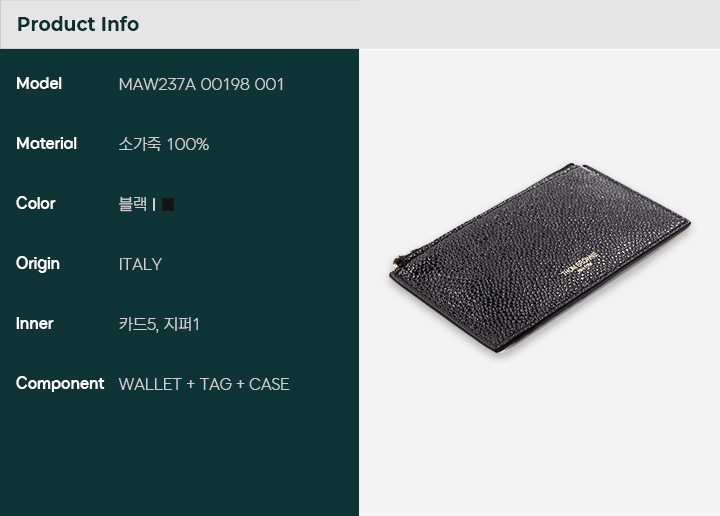Click the Origin label
The height and width of the screenshot is (516, 720).
click(x=38, y=264)
